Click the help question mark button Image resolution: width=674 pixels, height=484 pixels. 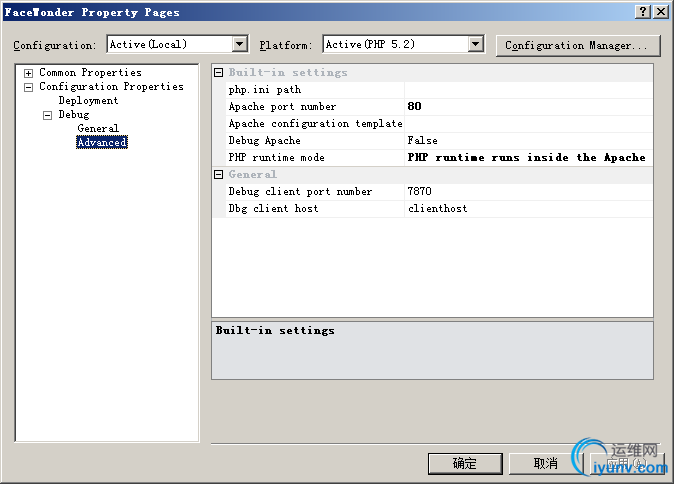(643, 12)
